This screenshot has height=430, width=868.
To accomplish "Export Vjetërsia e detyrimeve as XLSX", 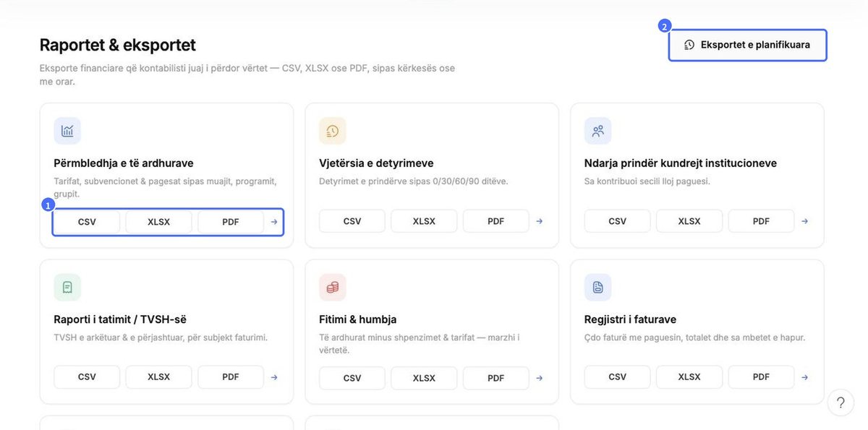I will click(x=424, y=221).
